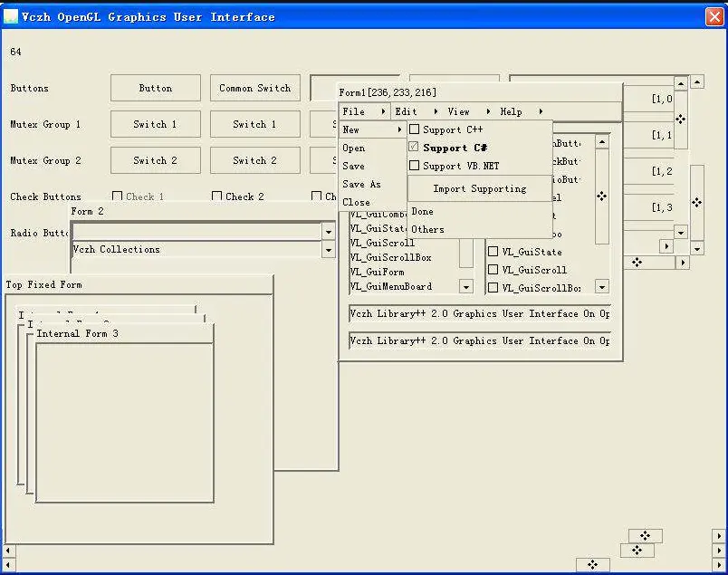
Task: Click the four-dot thumb beside [1,0 cell
Action: tap(680, 120)
